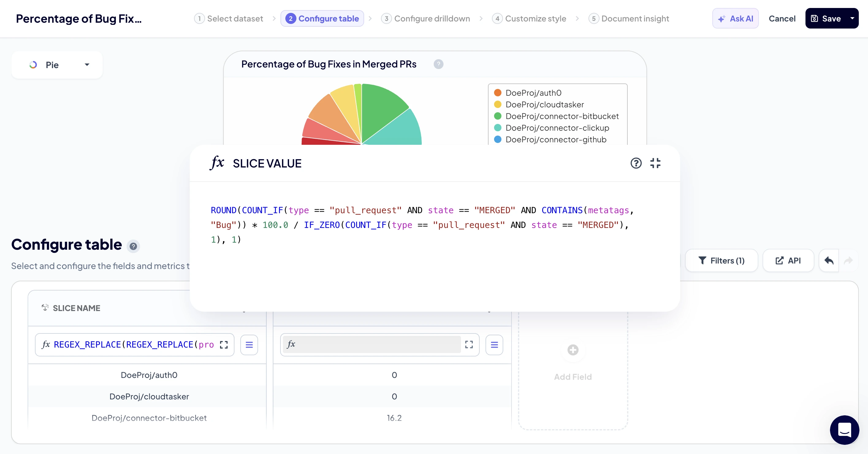Collapse the SLICE VALUE formula editor
Screen dimensions: 868x454
(655, 163)
